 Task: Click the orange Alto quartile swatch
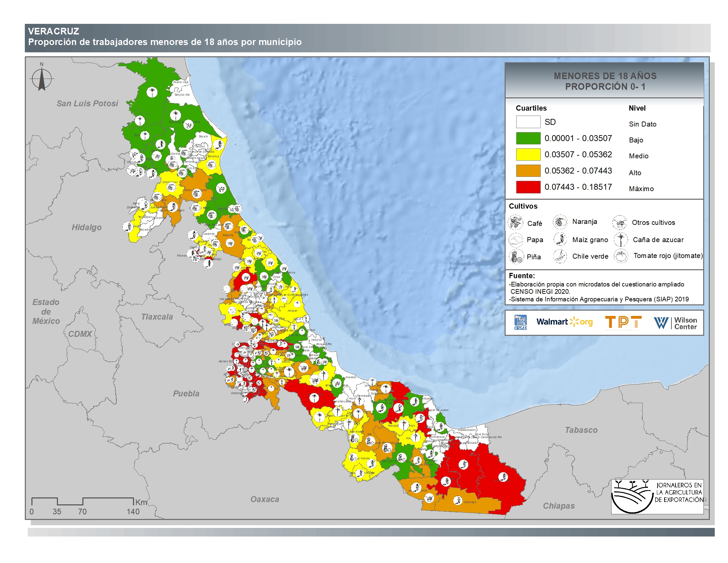coord(528,171)
